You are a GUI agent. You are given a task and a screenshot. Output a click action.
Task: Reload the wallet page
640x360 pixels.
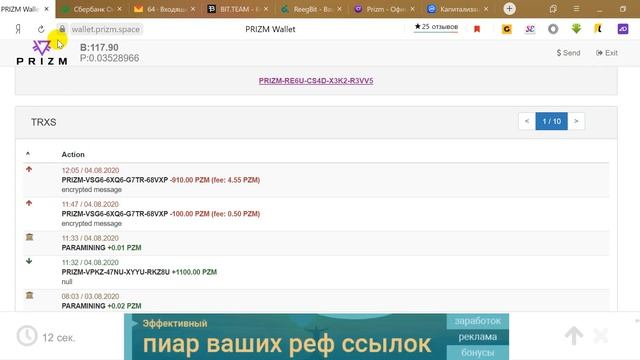[x=41, y=29]
